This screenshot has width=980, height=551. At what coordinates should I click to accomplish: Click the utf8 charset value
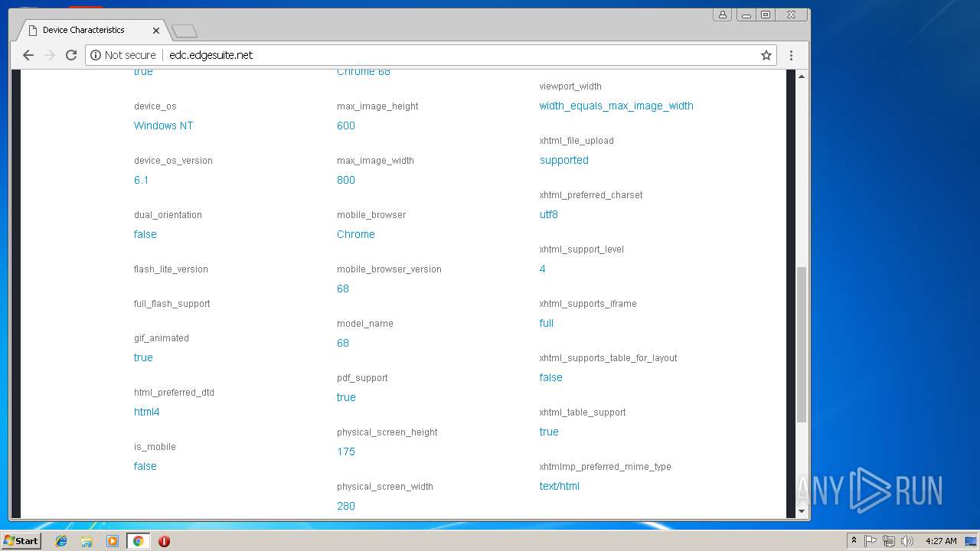click(549, 214)
